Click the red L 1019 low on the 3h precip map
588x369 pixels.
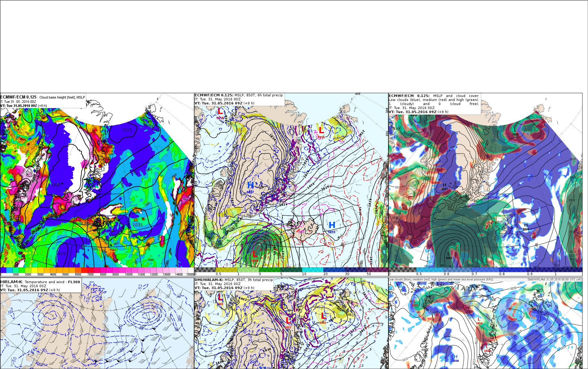pos(220,299)
